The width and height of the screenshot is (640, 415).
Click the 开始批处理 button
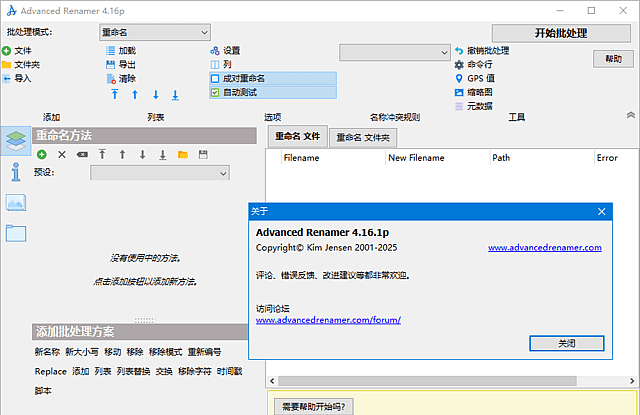click(x=561, y=33)
